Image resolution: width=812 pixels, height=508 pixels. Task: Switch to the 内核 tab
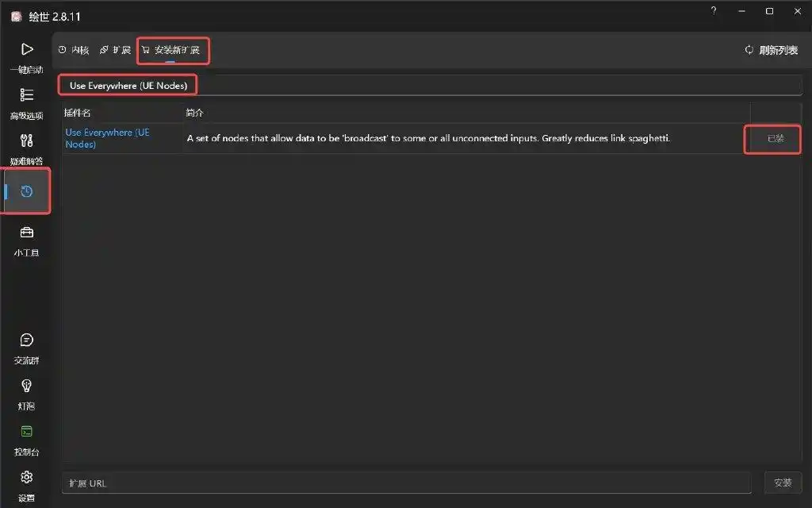[x=73, y=50]
